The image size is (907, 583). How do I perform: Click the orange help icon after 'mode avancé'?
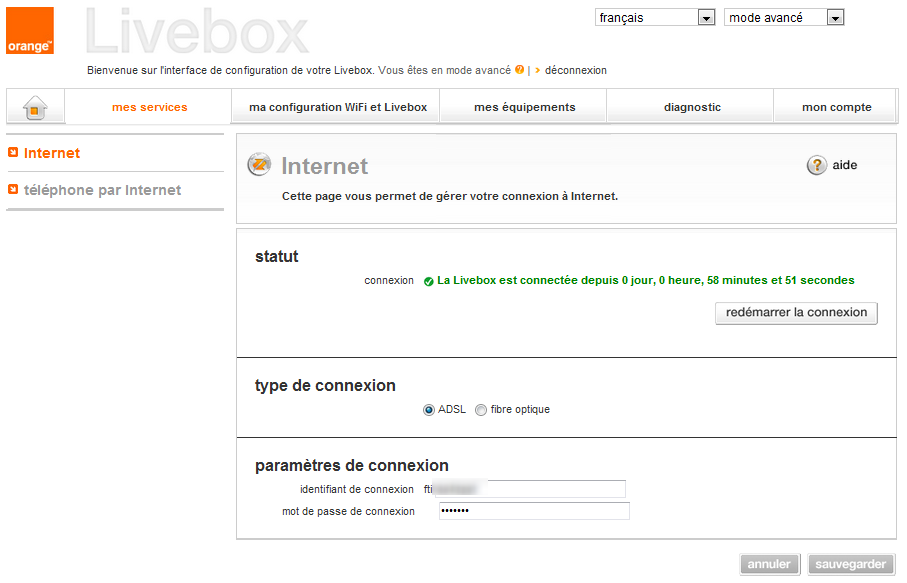coord(519,70)
